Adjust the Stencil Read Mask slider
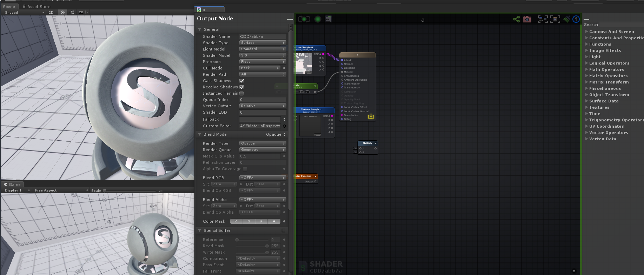644x275 pixels. (x=252, y=246)
